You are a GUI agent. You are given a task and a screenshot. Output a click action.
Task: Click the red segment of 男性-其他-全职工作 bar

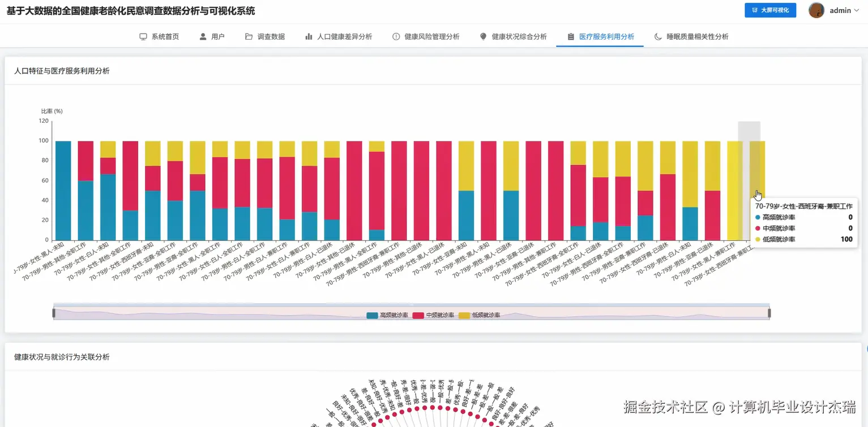85,161
